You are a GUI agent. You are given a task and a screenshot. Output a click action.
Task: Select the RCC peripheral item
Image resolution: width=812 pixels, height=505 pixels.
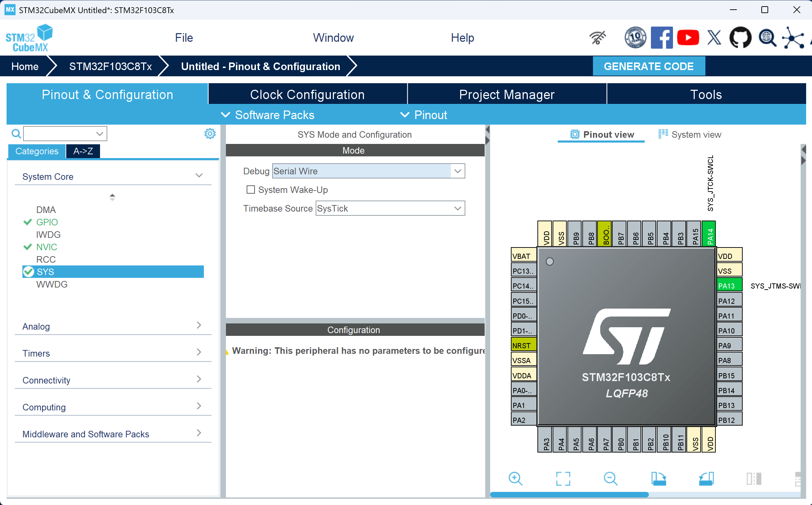46,259
